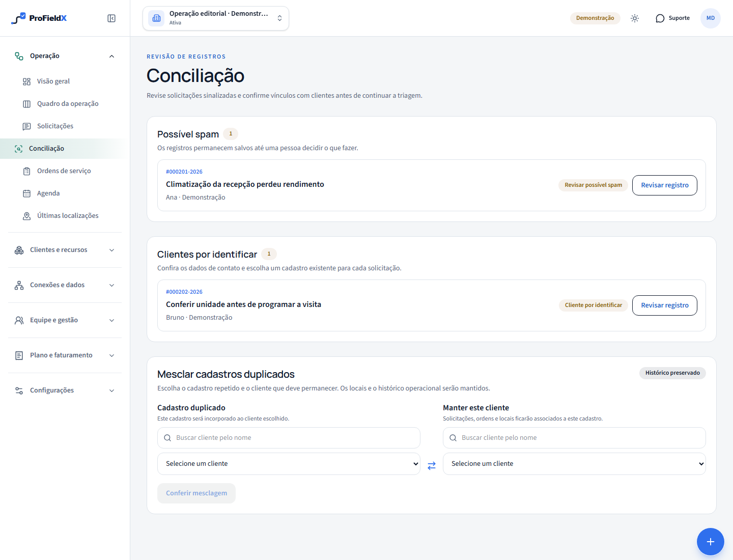
Task: Collapse the sidebar panel icon
Action: pyautogui.click(x=111, y=18)
